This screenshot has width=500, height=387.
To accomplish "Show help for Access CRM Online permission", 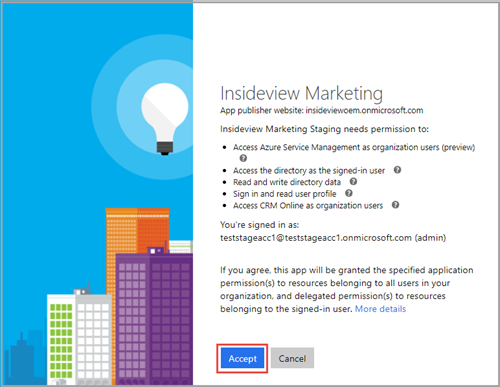I will pos(395,205).
